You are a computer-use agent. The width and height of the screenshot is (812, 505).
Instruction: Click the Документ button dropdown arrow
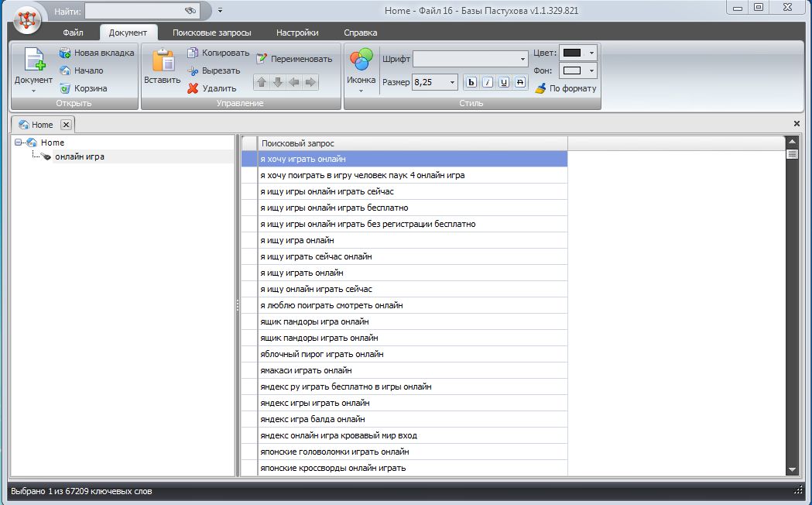pos(33,91)
